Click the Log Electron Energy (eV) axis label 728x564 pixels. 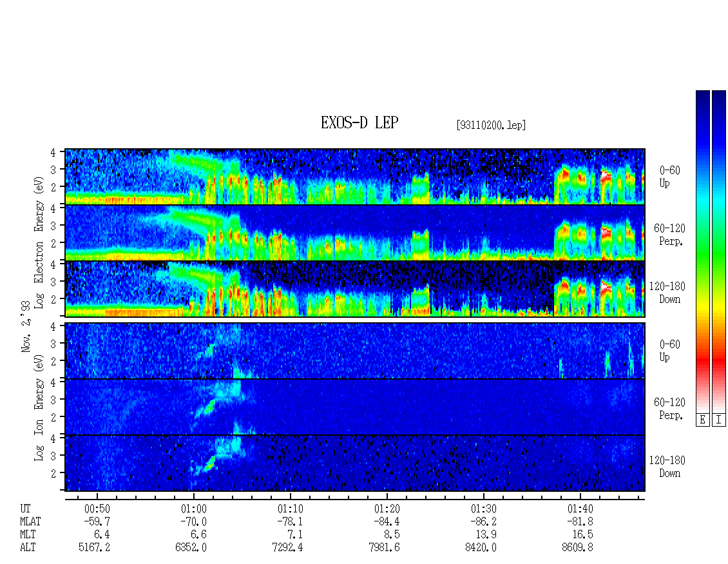click(39, 242)
